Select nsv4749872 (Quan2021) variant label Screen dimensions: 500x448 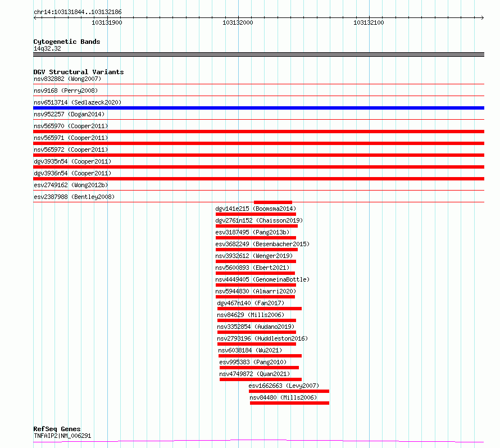(254, 374)
